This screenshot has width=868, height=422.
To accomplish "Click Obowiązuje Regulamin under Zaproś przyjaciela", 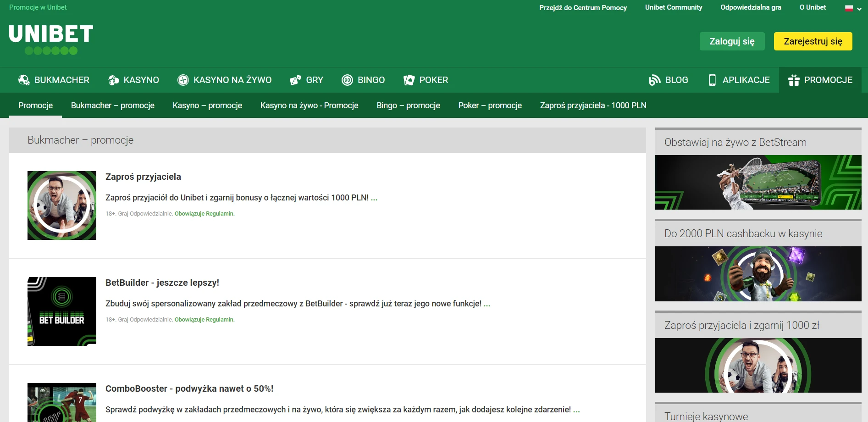I will coord(205,214).
